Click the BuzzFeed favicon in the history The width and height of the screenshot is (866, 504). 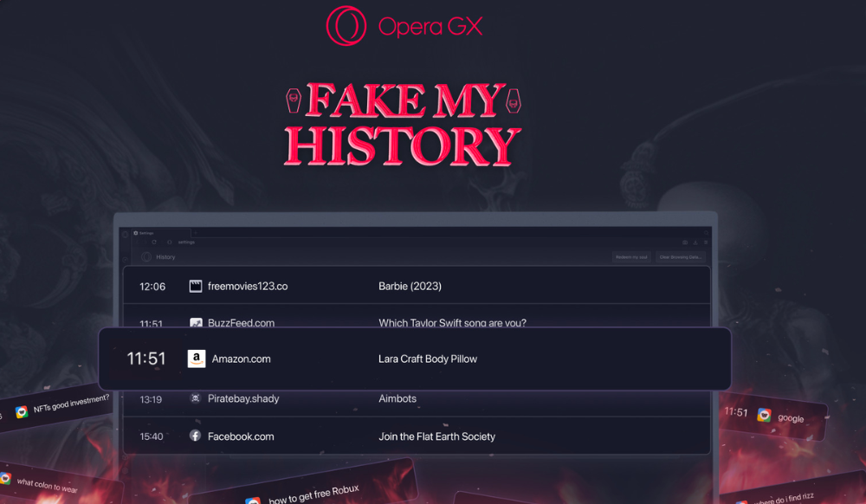[196, 323]
